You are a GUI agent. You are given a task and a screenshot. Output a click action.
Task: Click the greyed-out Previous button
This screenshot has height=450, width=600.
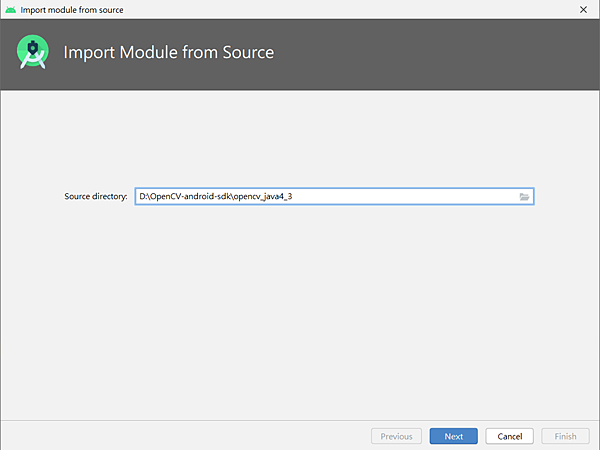click(396, 436)
